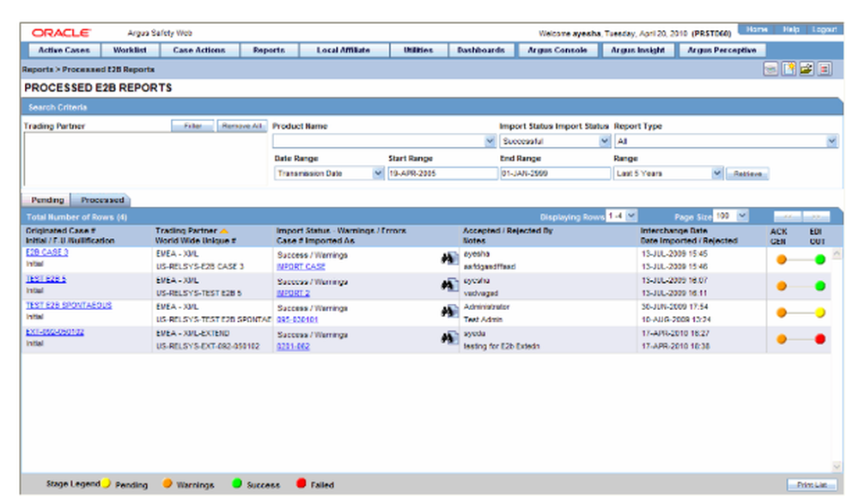Open the Utilities menu

pyautogui.click(x=418, y=50)
